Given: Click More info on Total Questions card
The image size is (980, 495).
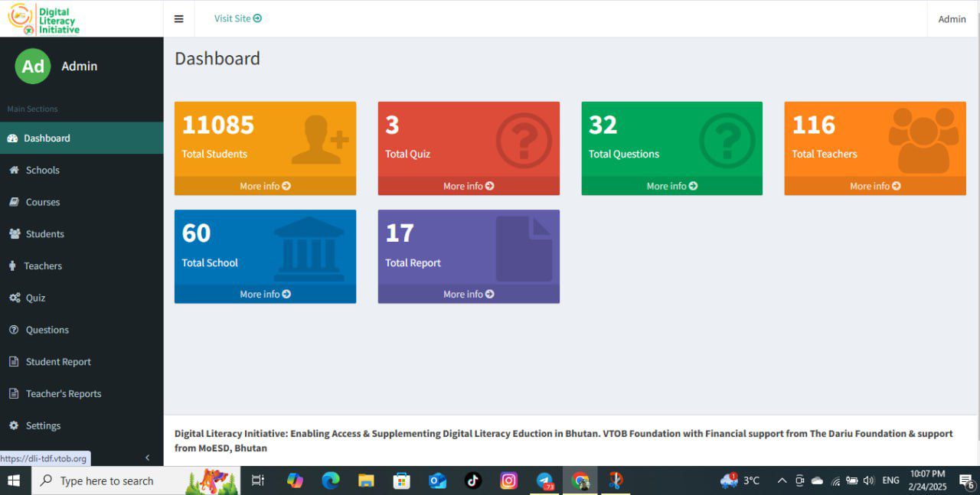Looking at the screenshot, I should click(671, 186).
